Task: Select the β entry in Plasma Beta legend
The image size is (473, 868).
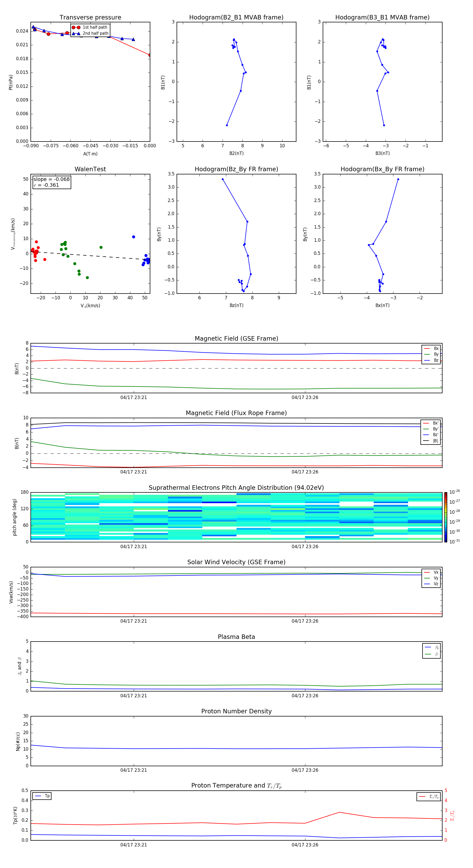Action: [431, 654]
